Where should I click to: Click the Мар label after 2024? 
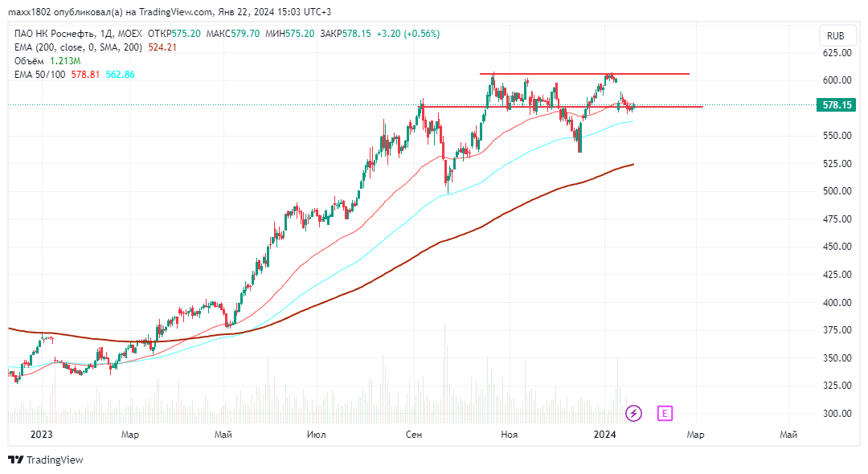tap(696, 435)
